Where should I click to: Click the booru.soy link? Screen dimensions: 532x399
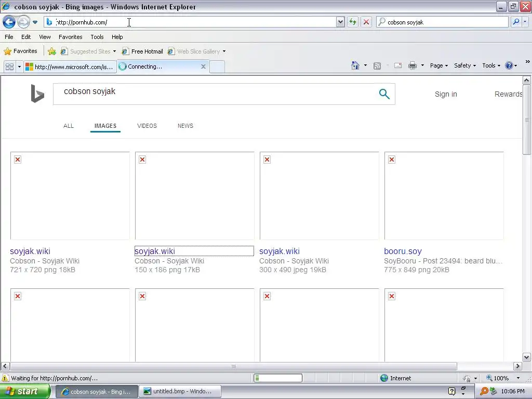click(x=403, y=251)
